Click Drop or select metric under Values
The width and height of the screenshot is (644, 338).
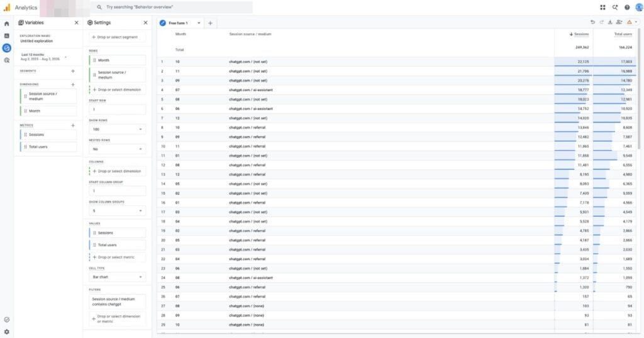(x=118, y=257)
